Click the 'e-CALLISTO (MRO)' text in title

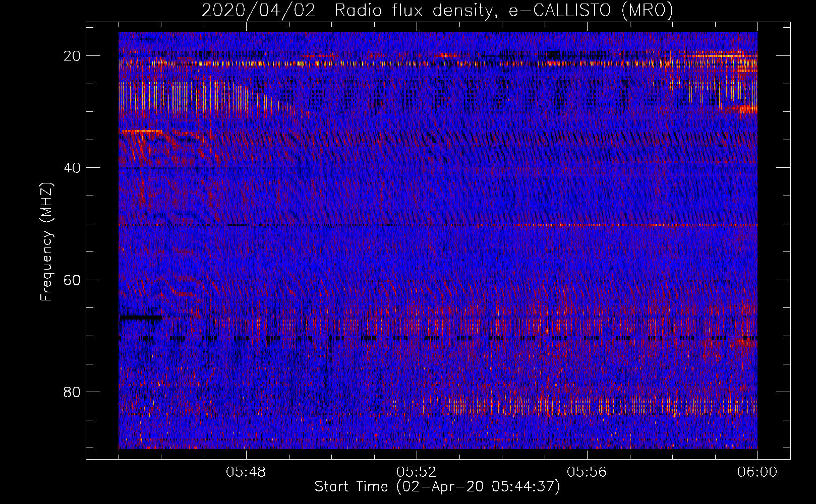point(591,10)
